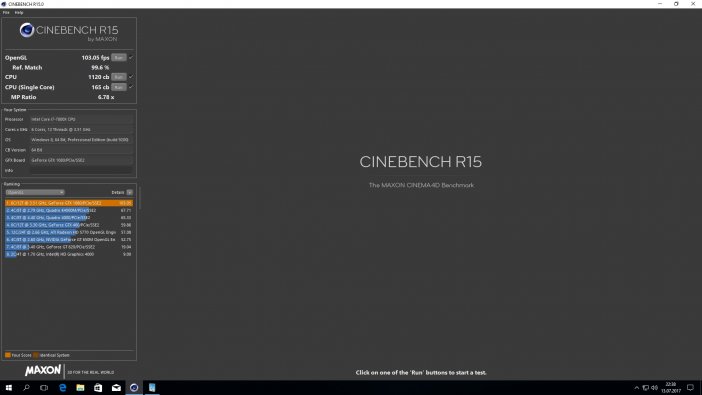Screen dimensions: 702x395
Task: Click the 1120 cb CPU score
Action: (98, 77)
